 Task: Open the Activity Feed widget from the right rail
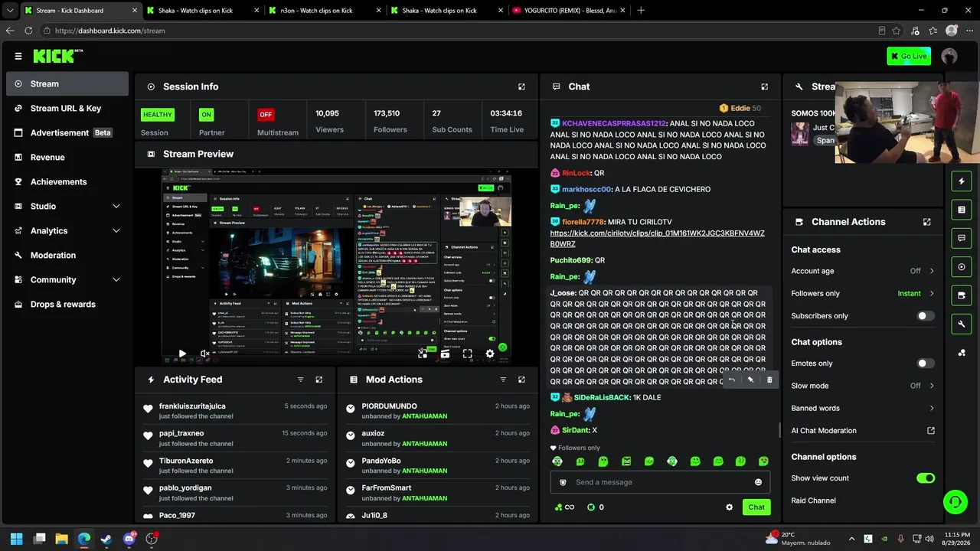click(962, 181)
